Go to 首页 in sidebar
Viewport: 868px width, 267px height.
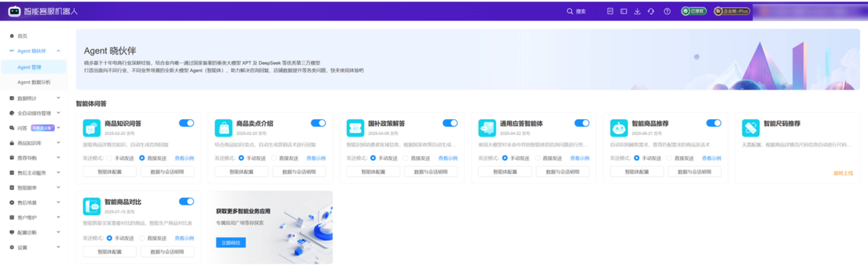pyautogui.click(x=22, y=36)
